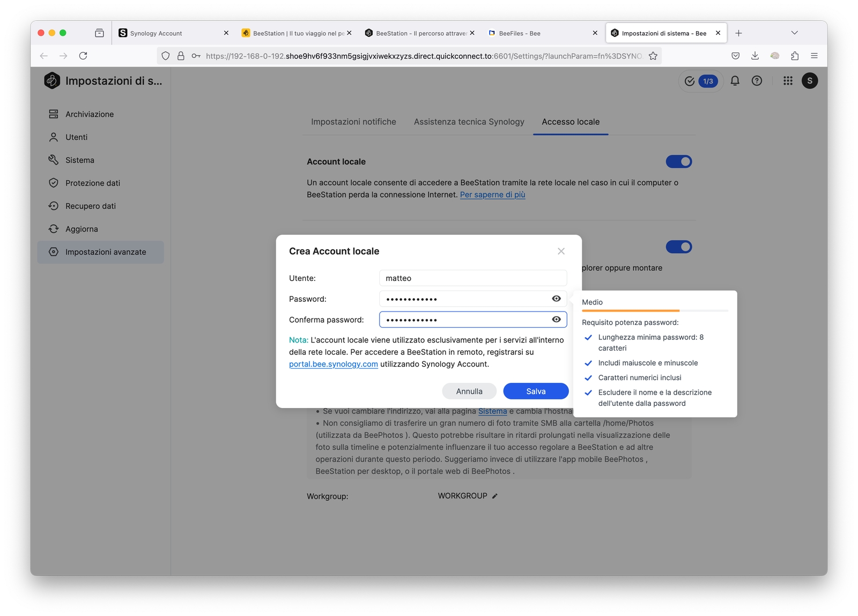Image resolution: width=858 pixels, height=616 pixels.
Task: Open the portal.bee.synology.com link
Action: (334, 364)
